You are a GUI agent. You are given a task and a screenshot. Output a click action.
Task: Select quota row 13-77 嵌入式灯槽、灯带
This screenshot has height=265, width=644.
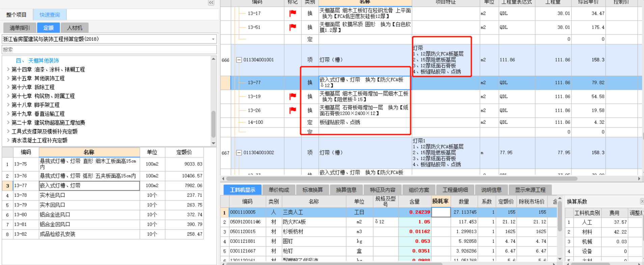[x=103, y=186]
